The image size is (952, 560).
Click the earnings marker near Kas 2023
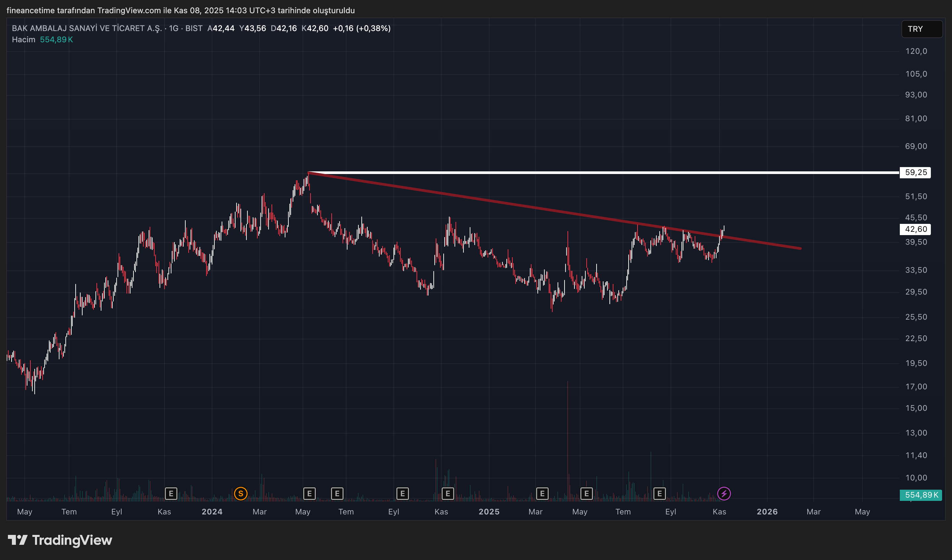click(171, 493)
